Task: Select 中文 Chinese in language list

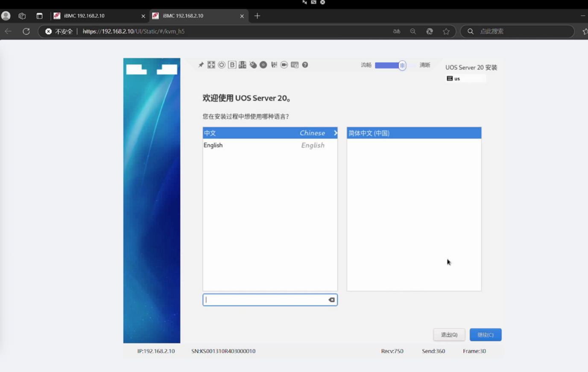Action: coord(270,133)
